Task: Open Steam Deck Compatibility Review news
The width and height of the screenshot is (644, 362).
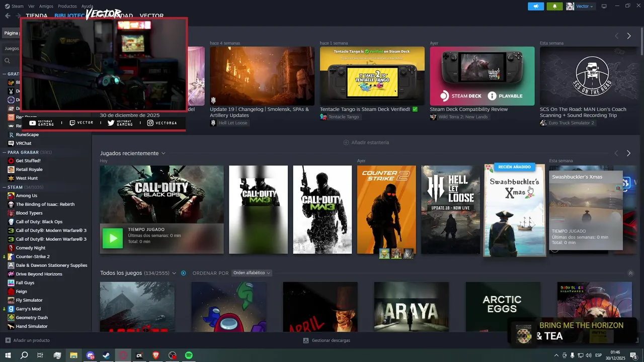Action: point(482,76)
